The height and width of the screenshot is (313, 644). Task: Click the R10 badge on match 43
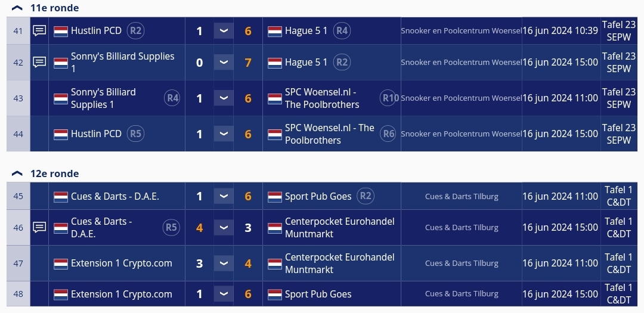pyautogui.click(x=389, y=98)
